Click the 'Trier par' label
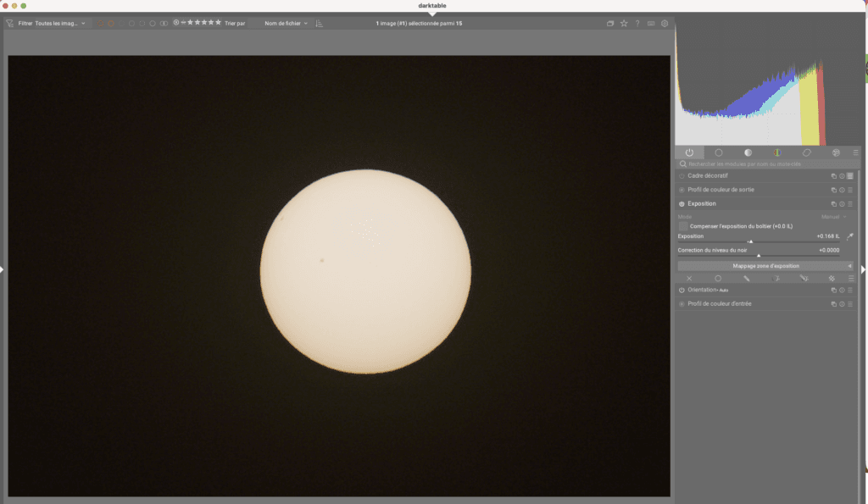 [235, 23]
